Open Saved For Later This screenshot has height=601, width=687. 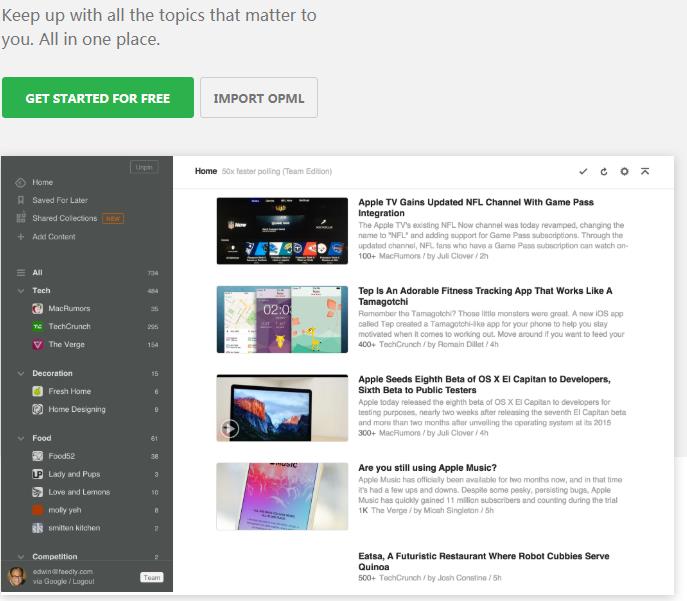pos(60,200)
